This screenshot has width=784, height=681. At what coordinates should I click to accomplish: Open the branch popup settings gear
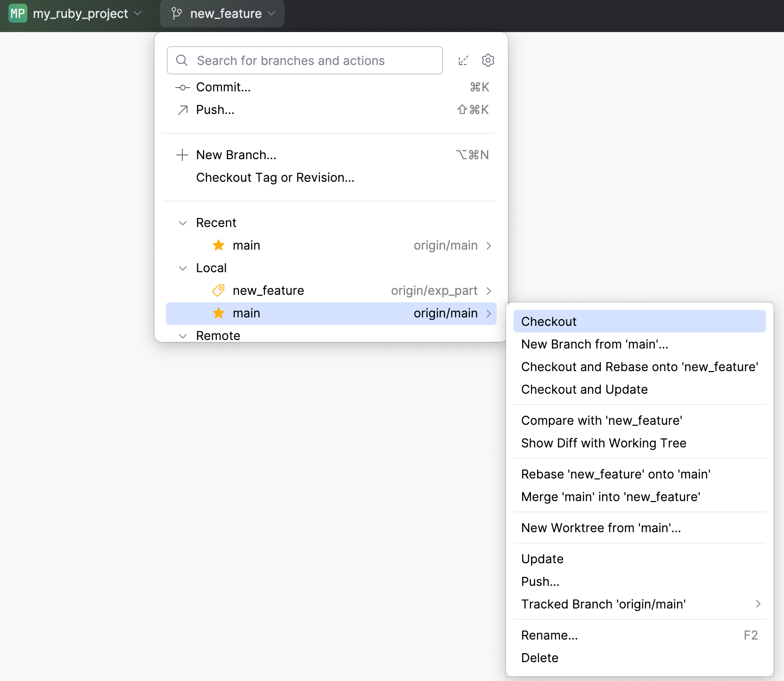488,60
